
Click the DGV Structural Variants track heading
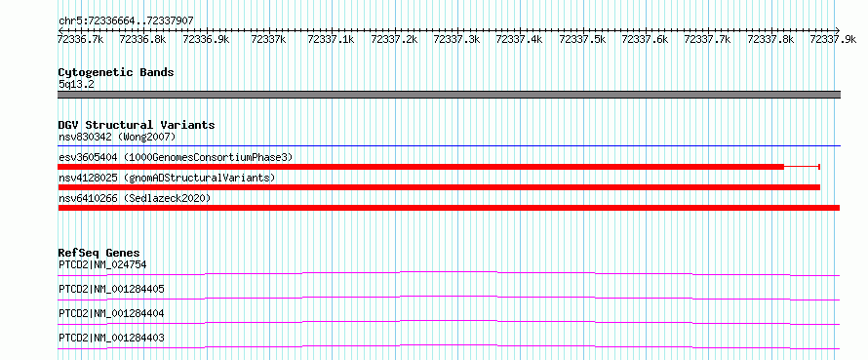137,125
